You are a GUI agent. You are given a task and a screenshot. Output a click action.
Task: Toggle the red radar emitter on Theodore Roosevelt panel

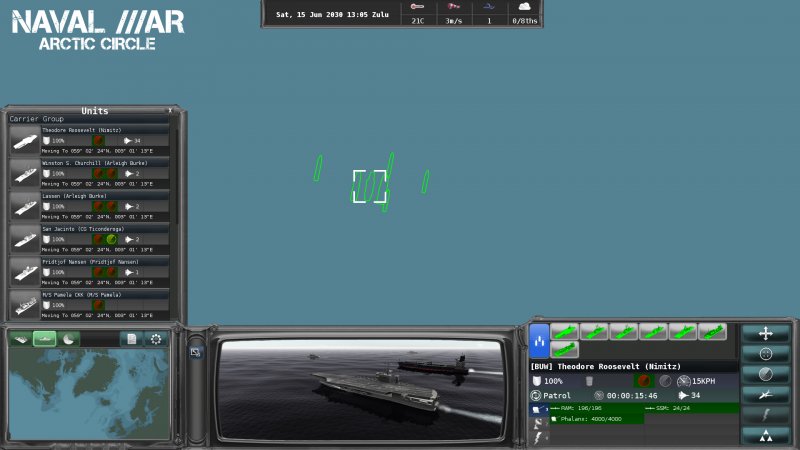(645, 381)
